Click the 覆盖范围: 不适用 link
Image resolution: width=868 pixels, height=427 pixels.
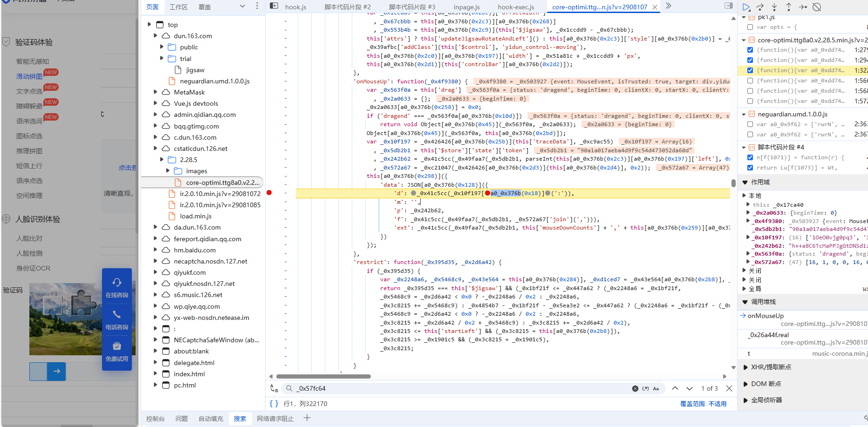(x=703, y=404)
